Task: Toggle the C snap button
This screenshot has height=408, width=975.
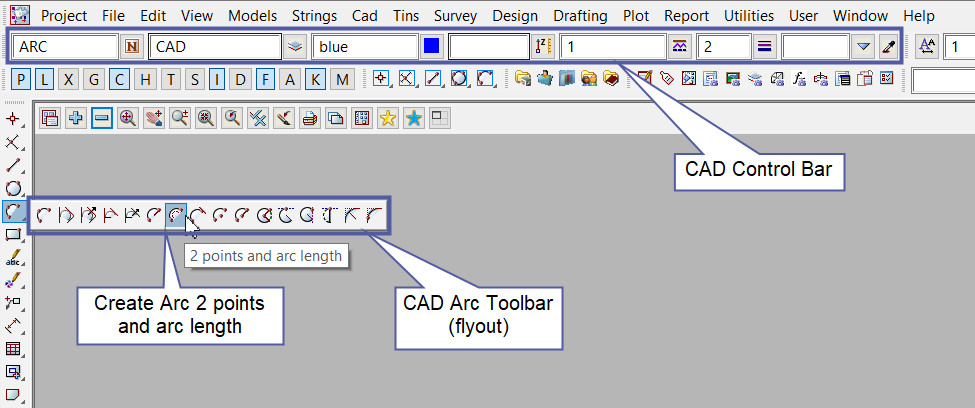Action: (119, 80)
